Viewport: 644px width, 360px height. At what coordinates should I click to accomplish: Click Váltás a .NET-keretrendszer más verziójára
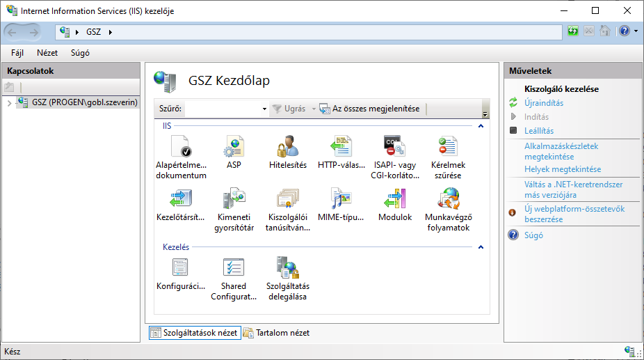(x=573, y=189)
